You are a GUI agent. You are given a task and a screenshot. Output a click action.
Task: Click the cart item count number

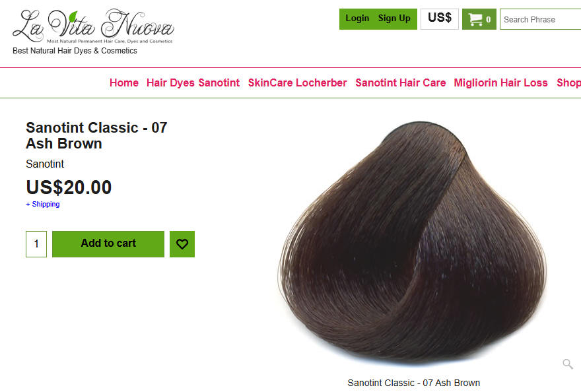click(x=489, y=20)
